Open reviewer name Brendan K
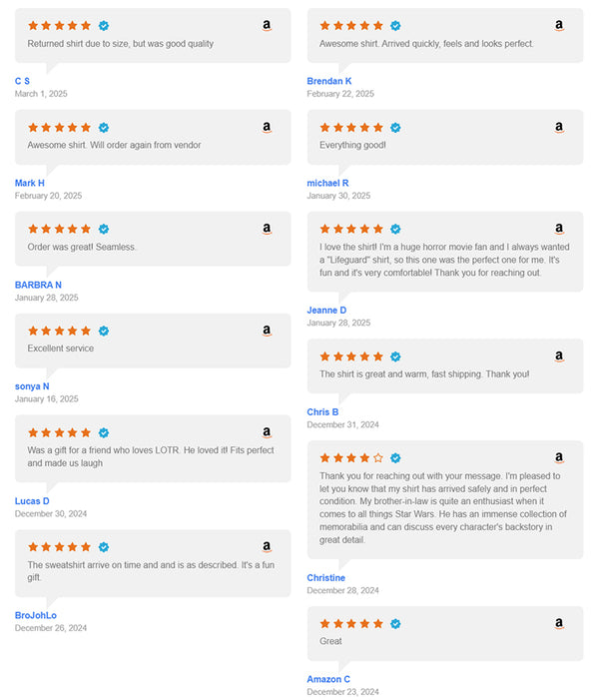The image size is (599, 700). point(329,81)
